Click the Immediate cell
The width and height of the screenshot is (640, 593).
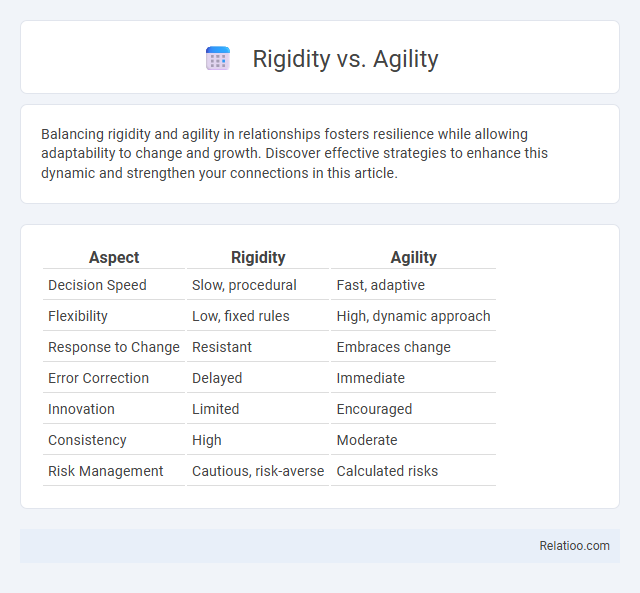[413, 378]
